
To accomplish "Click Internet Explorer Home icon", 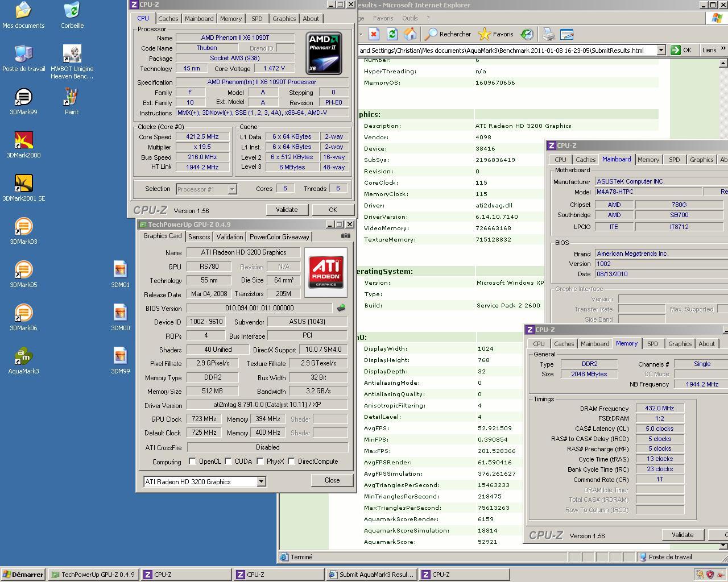I will point(410,34).
